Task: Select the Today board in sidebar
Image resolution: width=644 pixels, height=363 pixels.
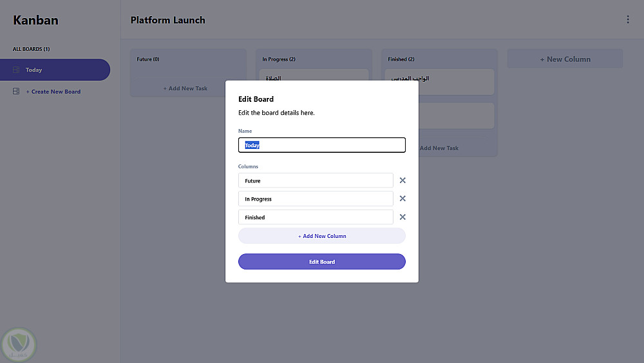Action: point(55,70)
